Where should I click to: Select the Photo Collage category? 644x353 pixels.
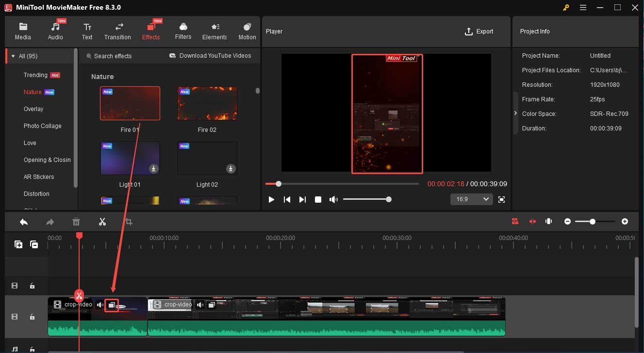click(x=43, y=126)
